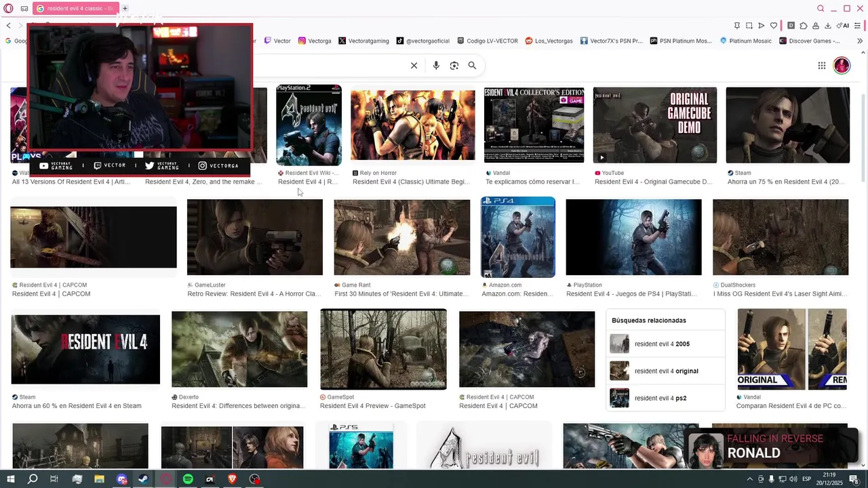Screen dimensions: 868x488
Task: Click the page vertical scrollbar
Action: point(863,139)
